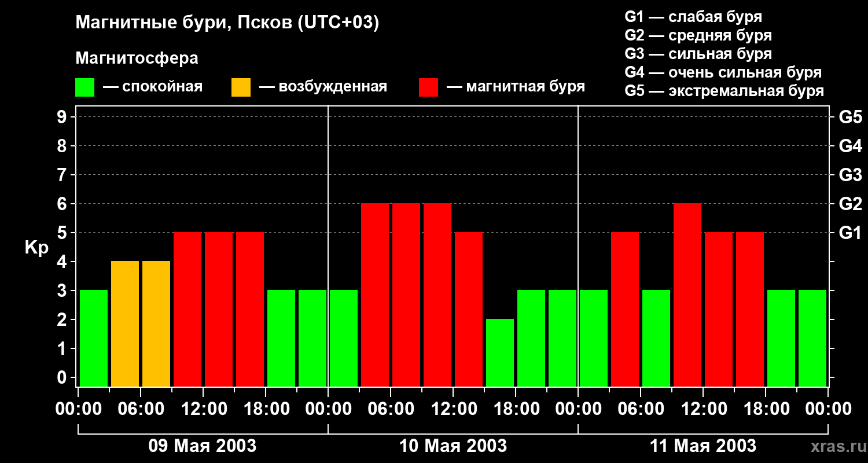Select the 'Магнитосфера' legend heading

(137, 58)
